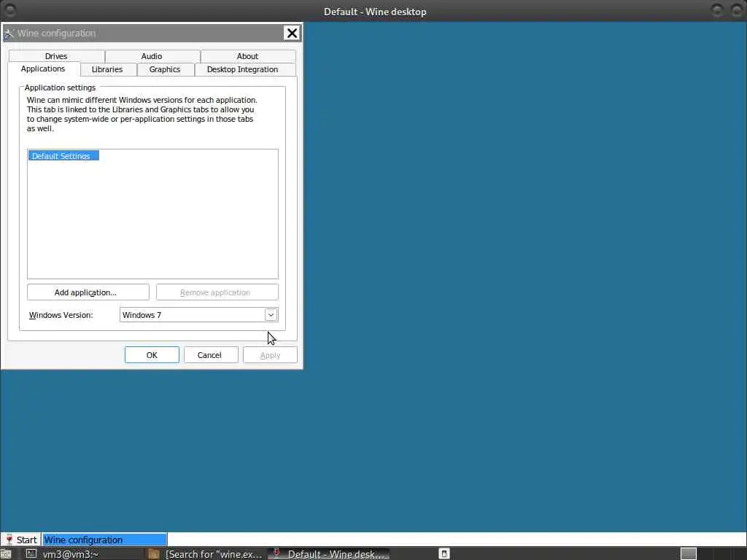Click the applications menu icon in the bottom-left corner
The width and height of the screenshot is (747, 560).
tap(5, 554)
